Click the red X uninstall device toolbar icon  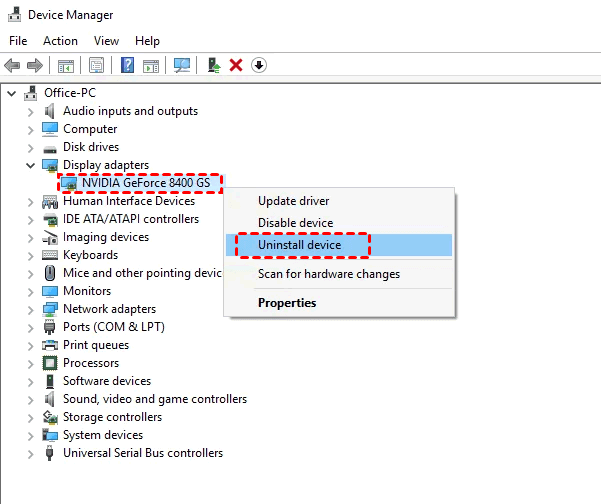[236, 65]
